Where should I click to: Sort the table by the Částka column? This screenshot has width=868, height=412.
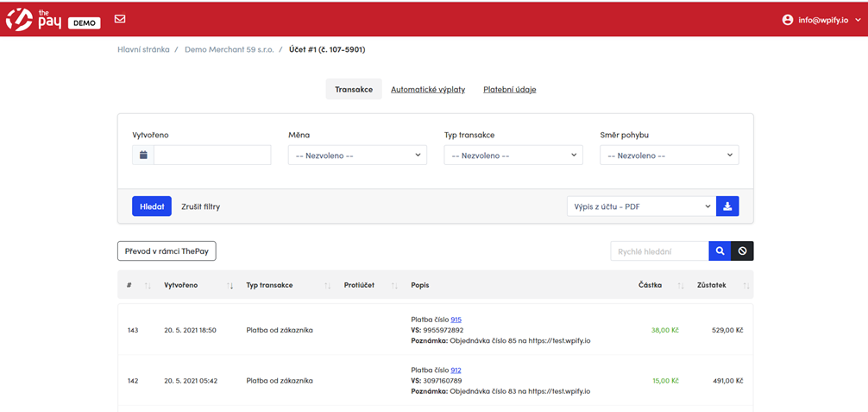680,285
